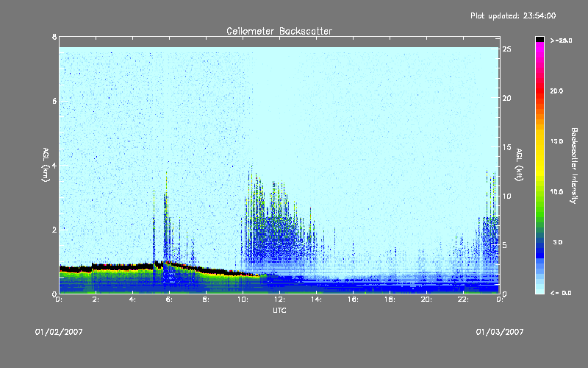
Task: Click the green colorbar region near 10.0
Action: coord(539,192)
